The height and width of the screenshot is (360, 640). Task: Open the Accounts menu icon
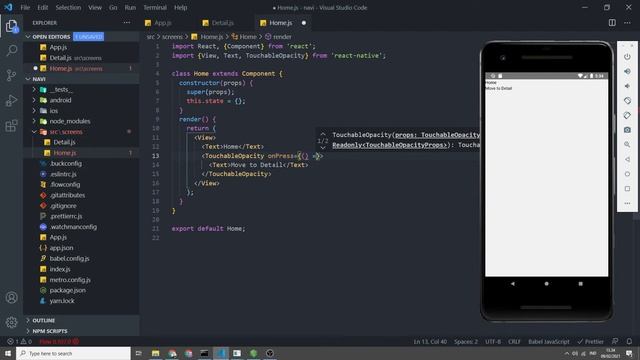[11, 298]
